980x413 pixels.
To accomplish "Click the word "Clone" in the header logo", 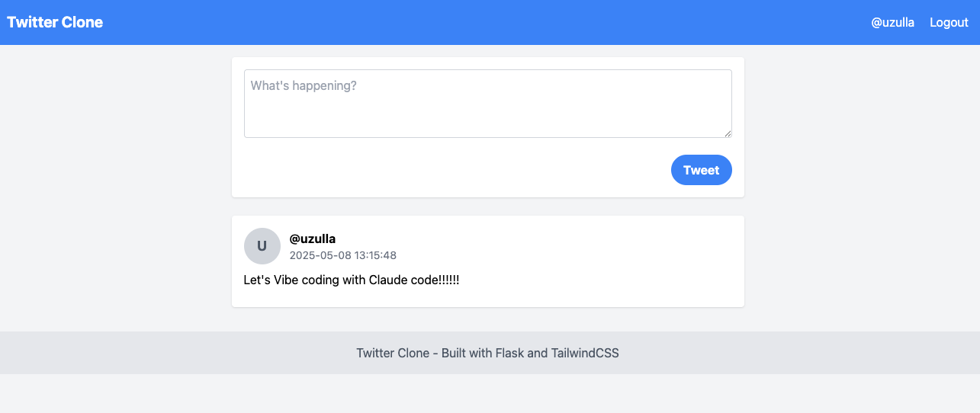I will coord(83,22).
